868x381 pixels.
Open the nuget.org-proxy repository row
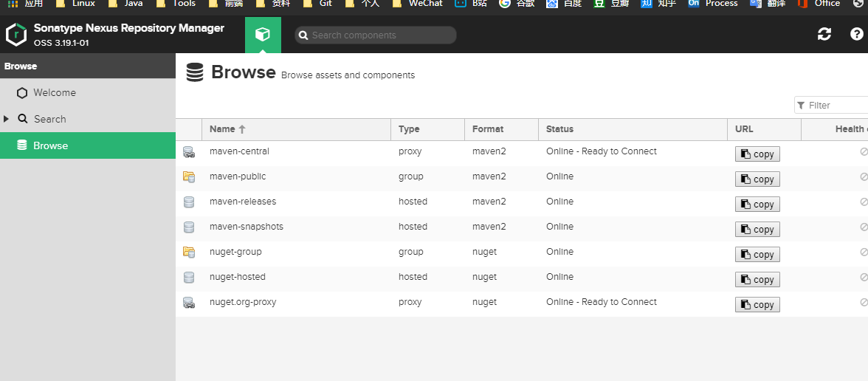pyautogui.click(x=521, y=304)
